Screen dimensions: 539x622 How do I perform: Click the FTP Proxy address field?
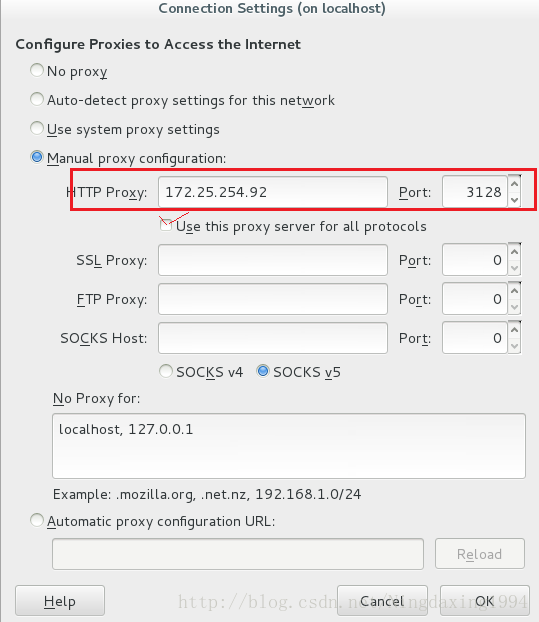pyautogui.click(x=273, y=299)
